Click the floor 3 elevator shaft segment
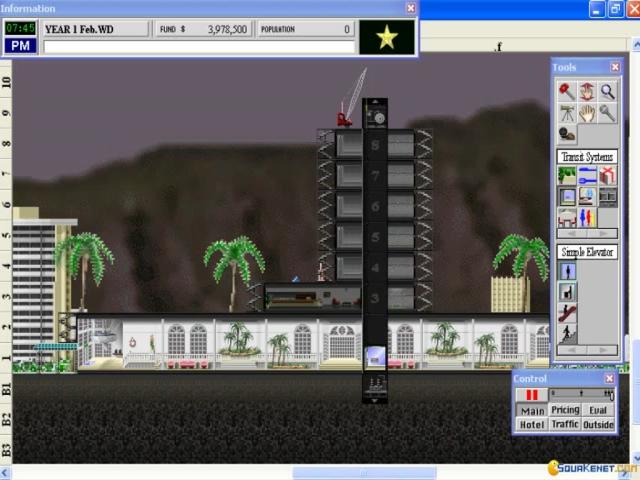Image resolution: width=640 pixels, height=480 pixels. point(375,298)
